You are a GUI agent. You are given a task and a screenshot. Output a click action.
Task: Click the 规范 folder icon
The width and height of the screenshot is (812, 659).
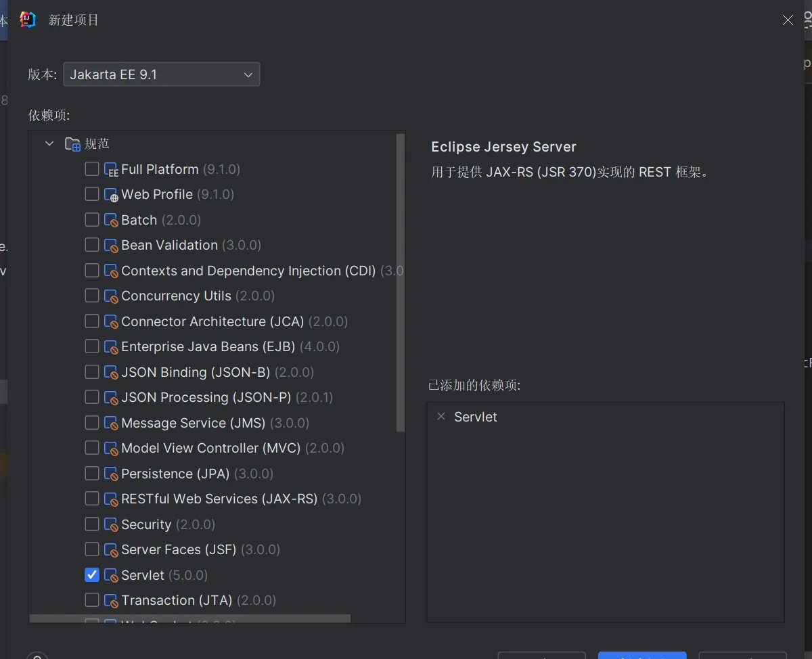pyautogui.click(x=72, y=143)
